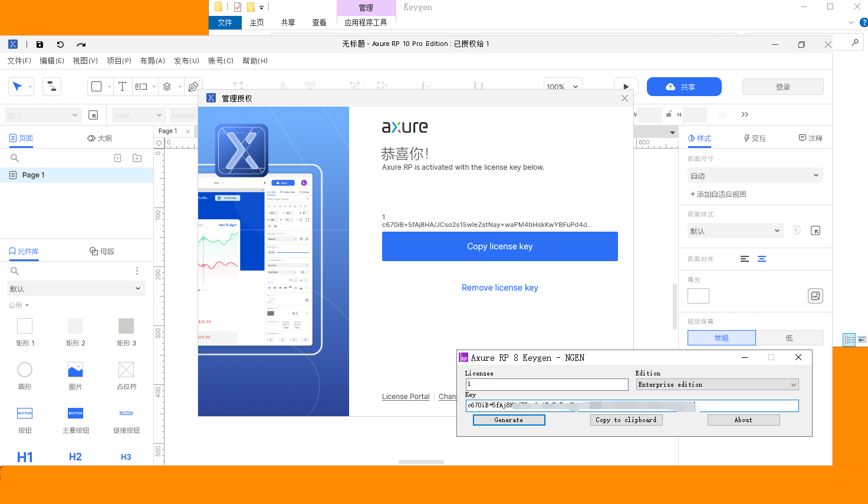Switch to the 交互 interactions tab
The image size is (868, 504).
[x=754, y=138]
